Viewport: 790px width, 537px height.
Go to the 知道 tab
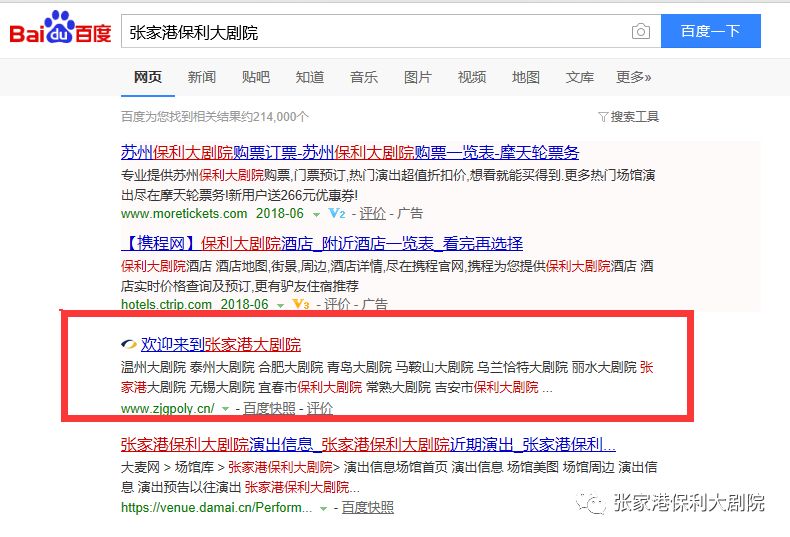coord(309,77)
